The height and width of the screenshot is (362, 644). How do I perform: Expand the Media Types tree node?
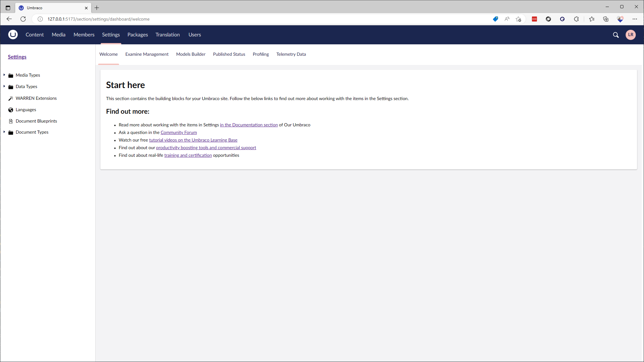click(4, 75)
